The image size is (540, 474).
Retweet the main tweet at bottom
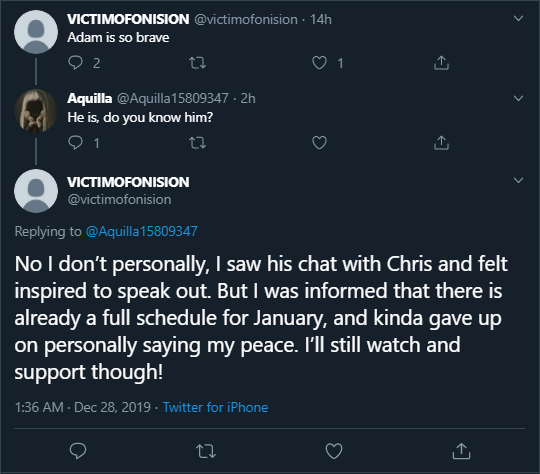tap(206, 451)
